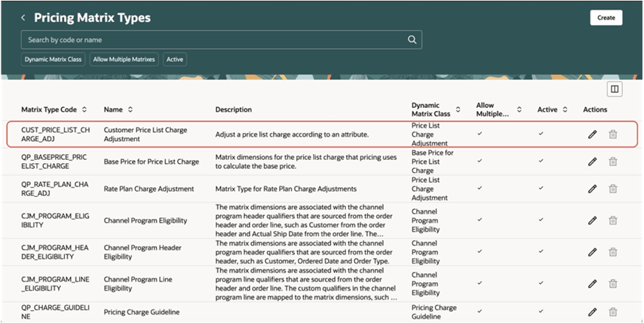Delete Channel Program Header Eligibility row
This screenshot has width=644, height=323.
pyautogui.click(x=613, y=252)
